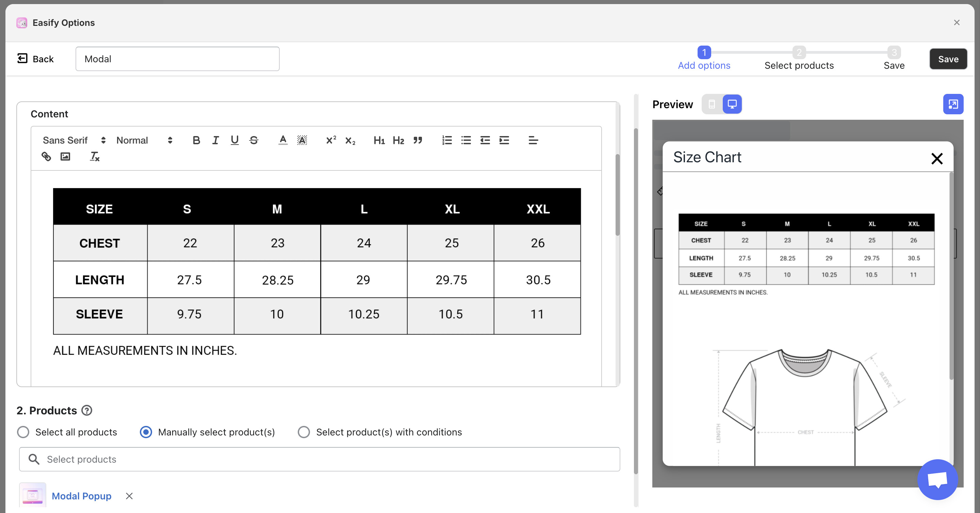Open the Sans Serif font dropdown
This screenshot has height=513, width=980.
tap(74, 140)
